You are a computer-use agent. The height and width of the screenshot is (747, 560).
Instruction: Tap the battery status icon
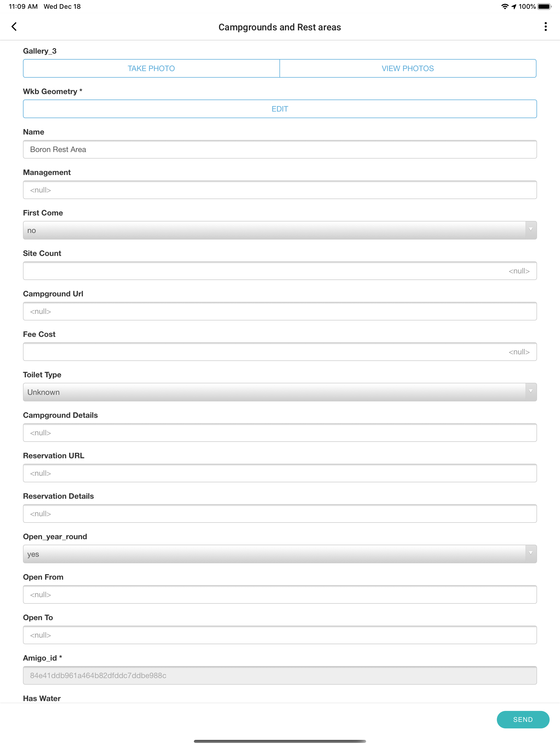pyautogui.click(x=544, y=6)
